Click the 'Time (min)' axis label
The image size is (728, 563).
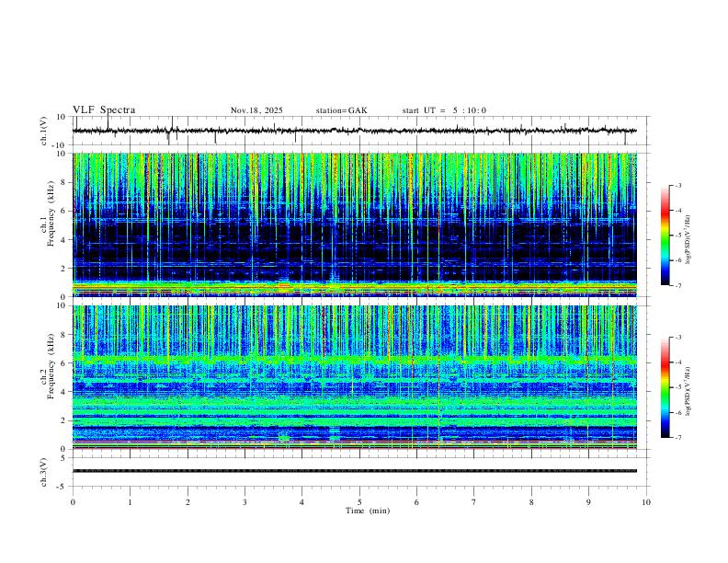tap(368, 511)
